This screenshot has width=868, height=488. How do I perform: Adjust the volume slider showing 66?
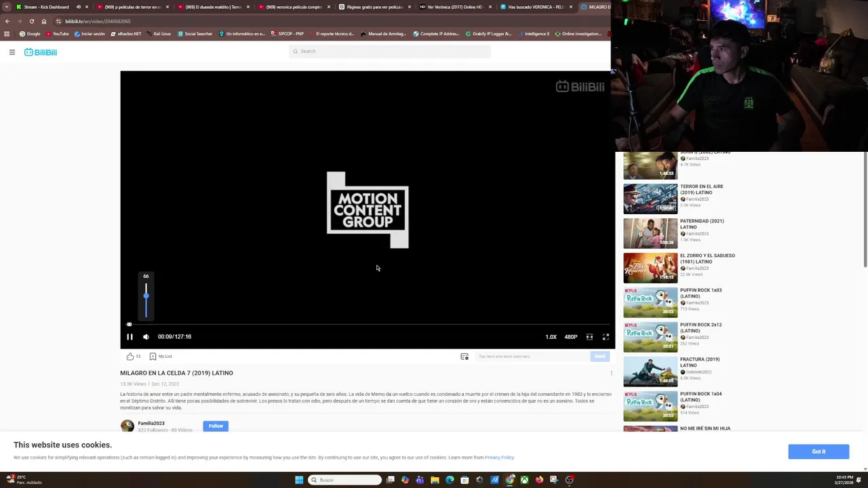(x=146, y=300)
